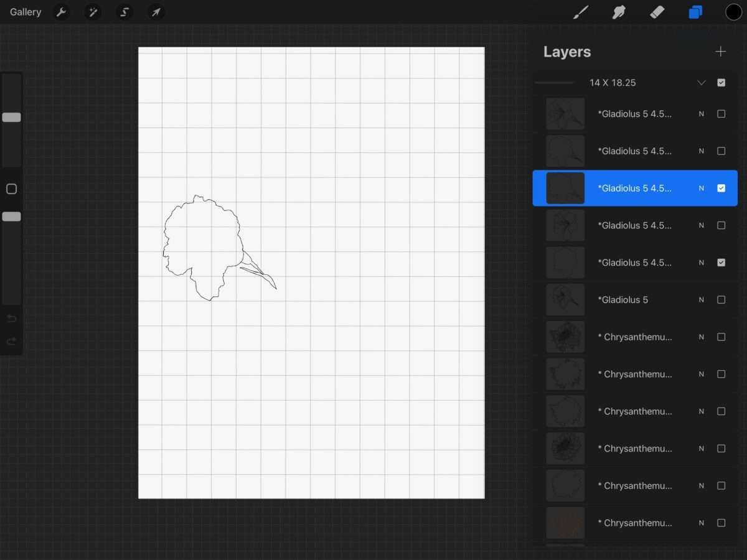
Task: Hide the highlighted blue Gladiolus layer
Action: 721,188
